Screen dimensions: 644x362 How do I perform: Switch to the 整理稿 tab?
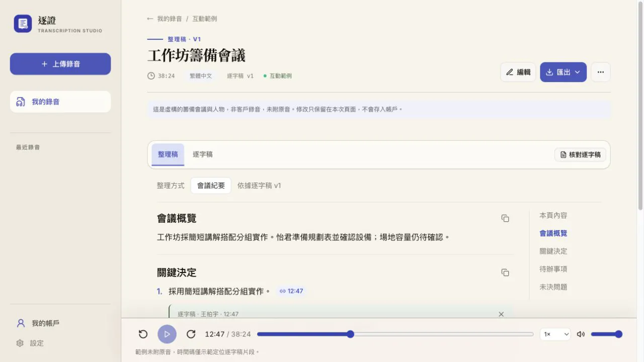click(168, 154)
